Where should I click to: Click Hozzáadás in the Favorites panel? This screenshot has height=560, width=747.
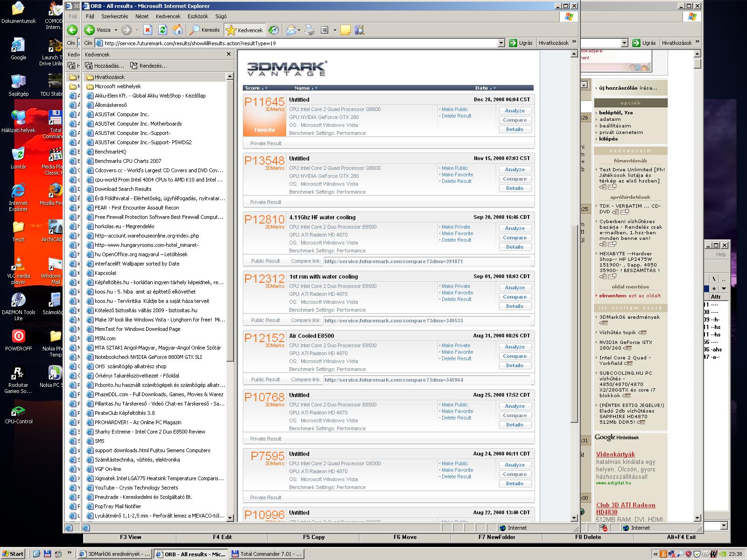coord(105,66)
